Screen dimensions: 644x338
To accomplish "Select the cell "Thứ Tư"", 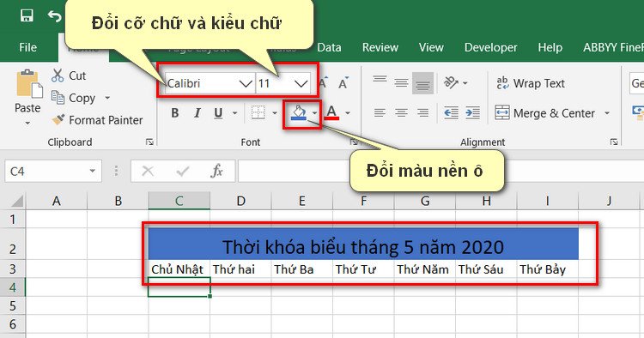I will (363, 269).
